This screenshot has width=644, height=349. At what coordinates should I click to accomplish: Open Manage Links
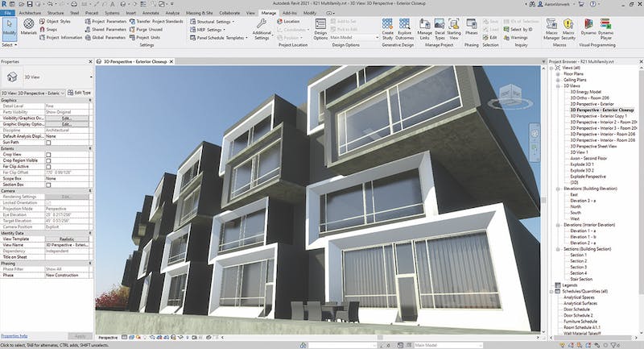[424, 29]
